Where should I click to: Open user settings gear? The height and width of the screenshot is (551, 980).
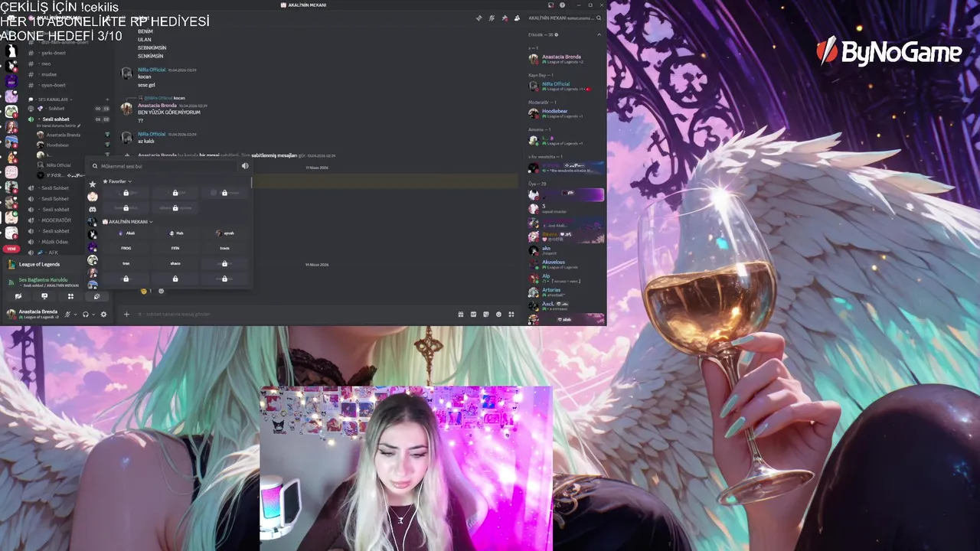104,314
